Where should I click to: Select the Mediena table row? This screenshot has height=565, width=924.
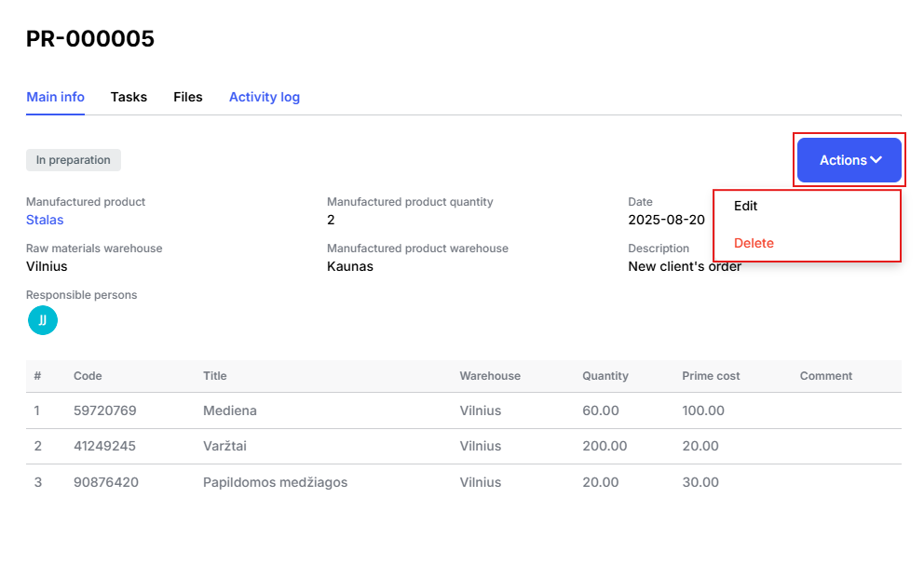[x=464, y=410]
